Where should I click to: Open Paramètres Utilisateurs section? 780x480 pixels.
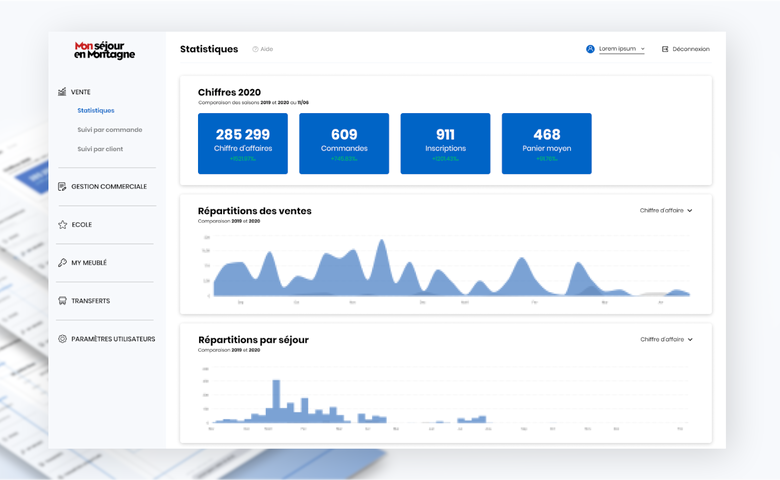click(x=113, y=339)
